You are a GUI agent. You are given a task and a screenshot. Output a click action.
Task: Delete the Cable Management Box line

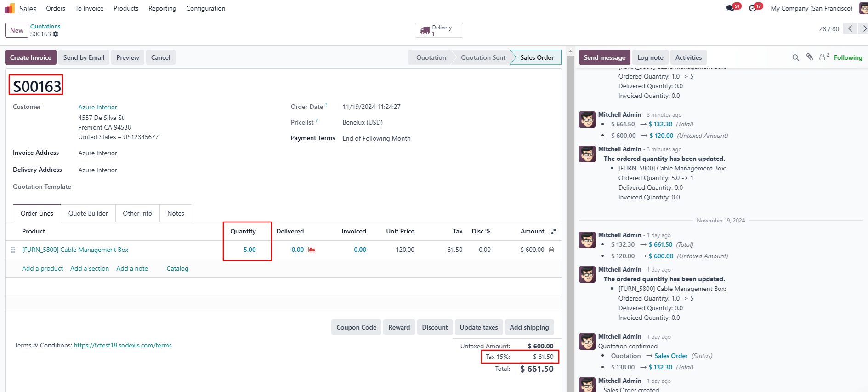551,250
